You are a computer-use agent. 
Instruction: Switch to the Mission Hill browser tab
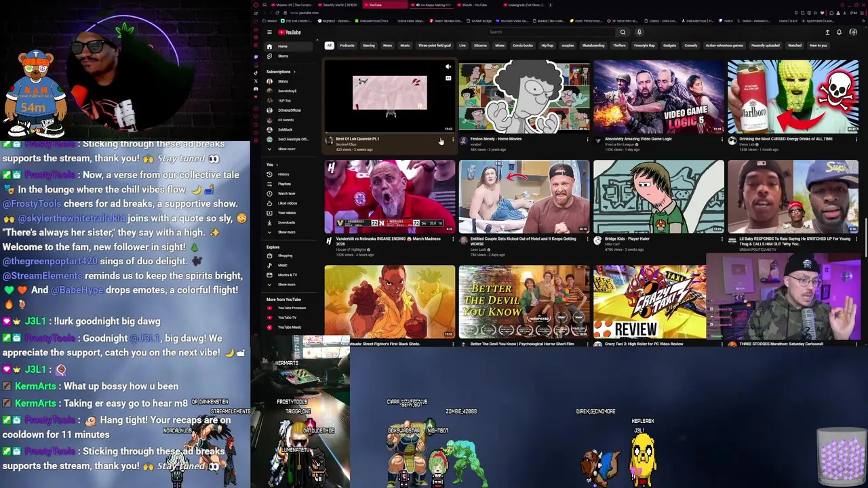(292, 5)
